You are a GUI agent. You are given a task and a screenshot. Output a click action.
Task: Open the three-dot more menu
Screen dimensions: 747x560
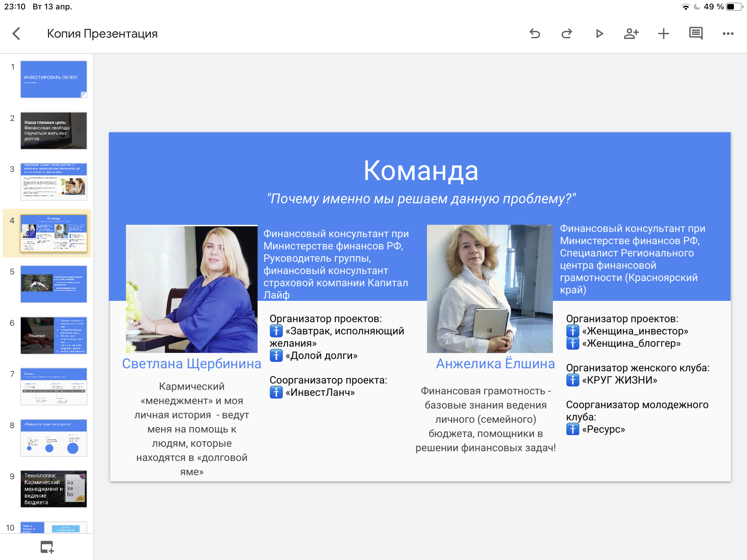728,34
